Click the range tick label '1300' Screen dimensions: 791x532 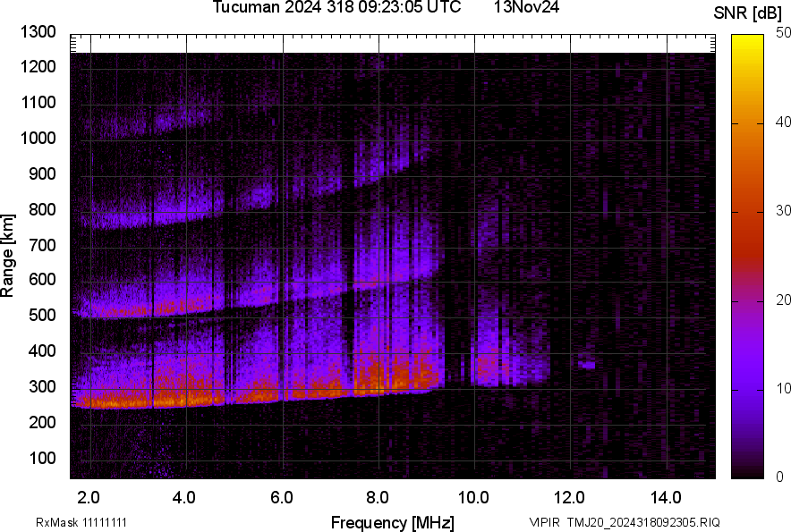click(x=38, y=32)
